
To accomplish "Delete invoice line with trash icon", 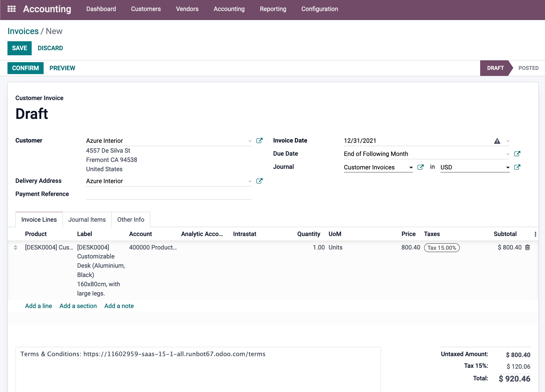I will pos(527,247).
